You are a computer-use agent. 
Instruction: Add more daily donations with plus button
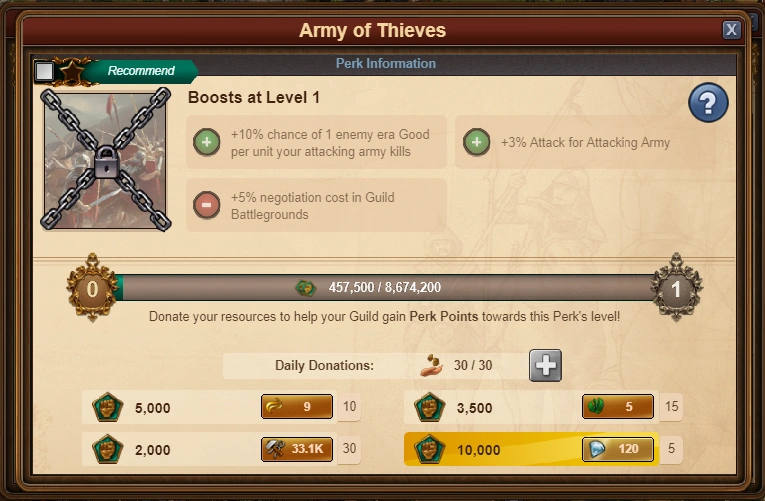545,365
